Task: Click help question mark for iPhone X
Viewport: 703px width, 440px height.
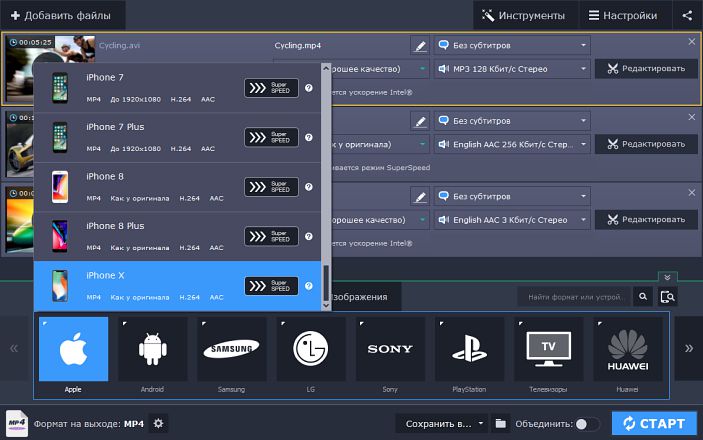Action: (x=308, y=286)
